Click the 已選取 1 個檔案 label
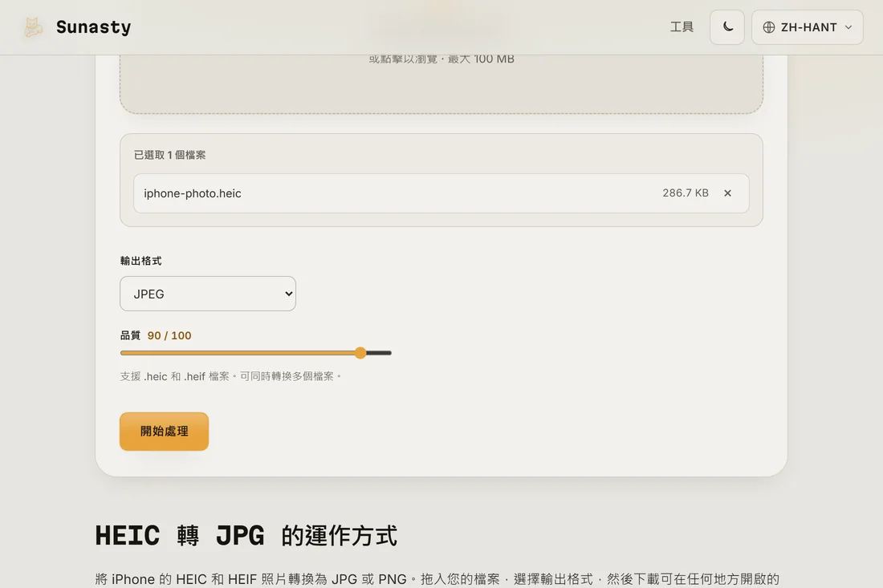This screenshot has height=588, width=883. [169, 155]
